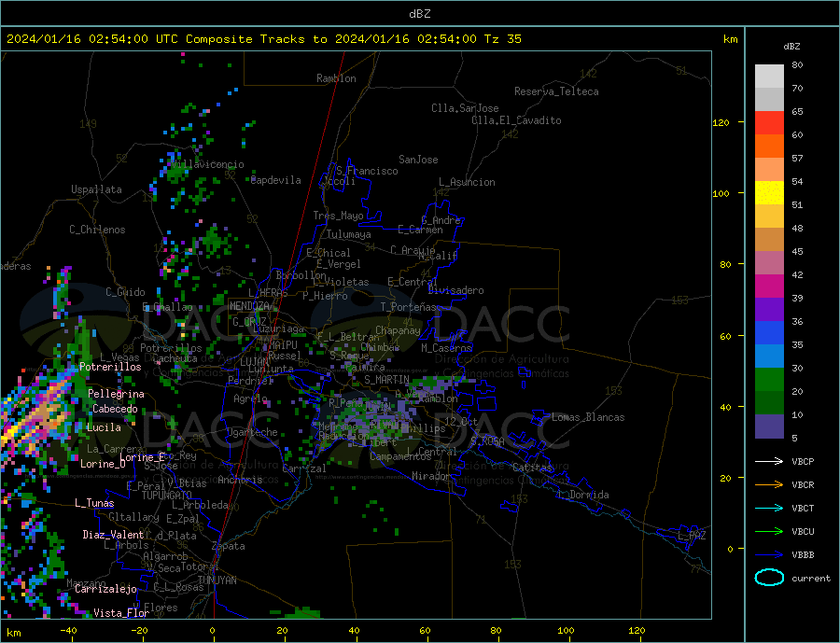Screen dimensions: 840x643
Task: Click the L_Tunas label
Action: tap(94, 503)
